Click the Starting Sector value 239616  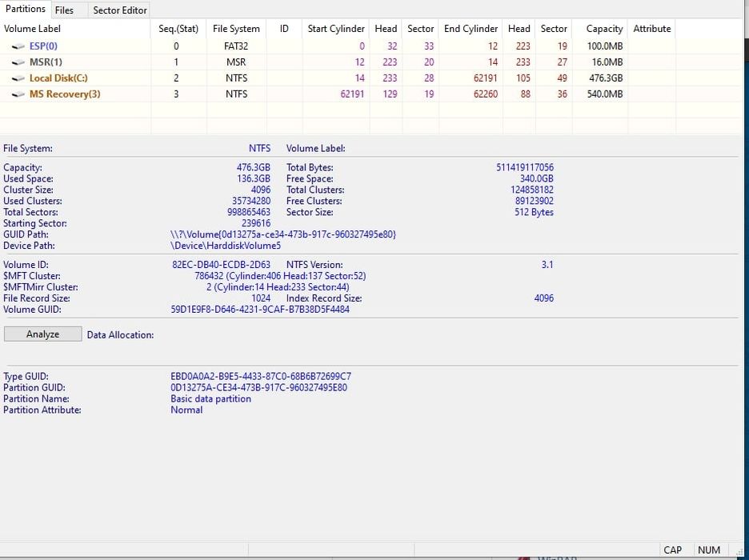256,223
